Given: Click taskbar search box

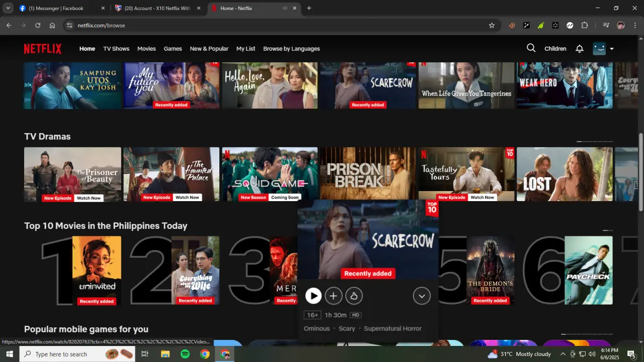Looking at the screenshot, I should pyautogui.click(x=77, y=354).
